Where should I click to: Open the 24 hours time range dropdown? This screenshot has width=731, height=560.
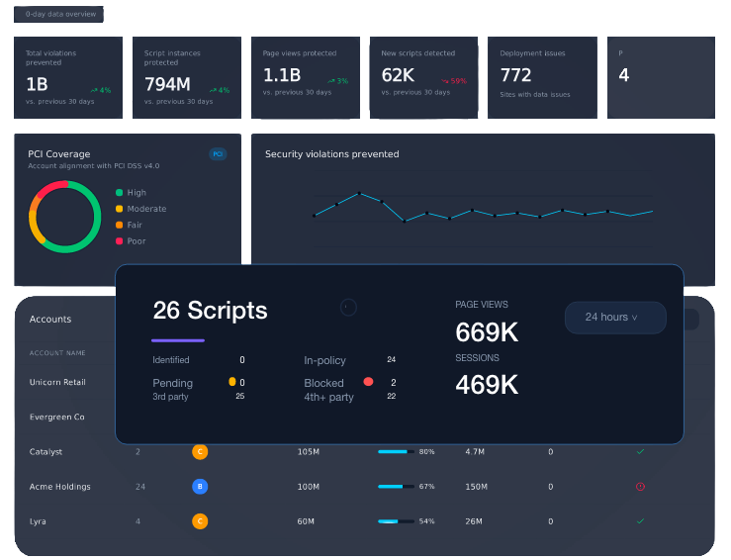pyautogui.click(x=615, y=318)
